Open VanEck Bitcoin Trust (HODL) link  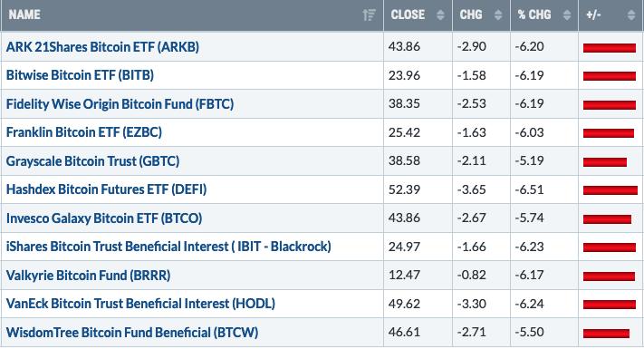coord(141,304)
